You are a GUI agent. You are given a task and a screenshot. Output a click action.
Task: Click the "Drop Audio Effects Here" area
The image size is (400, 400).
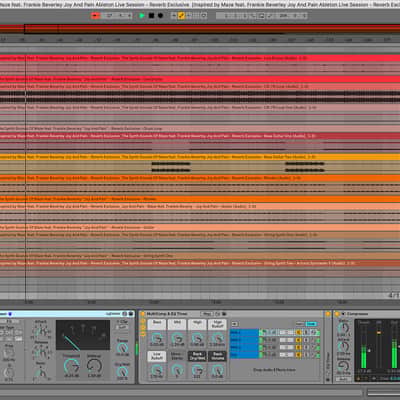[x=274, y=370]
